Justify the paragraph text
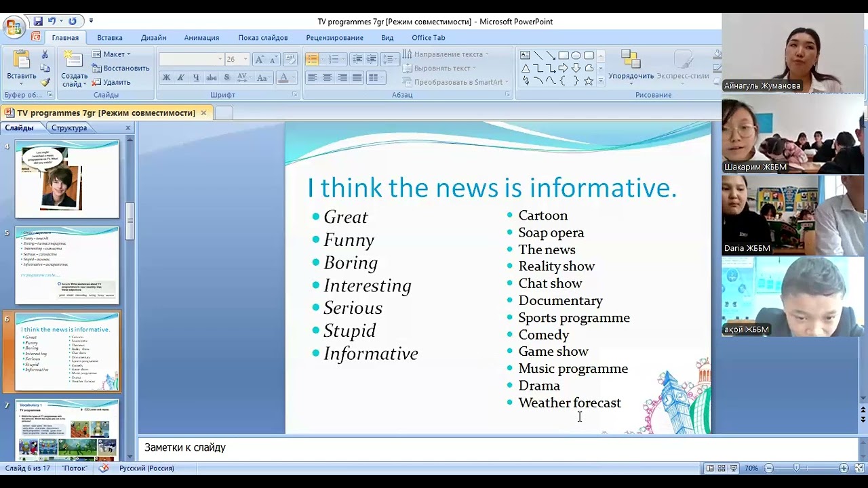This screenshot has height=488, width=868. point(357,78)
